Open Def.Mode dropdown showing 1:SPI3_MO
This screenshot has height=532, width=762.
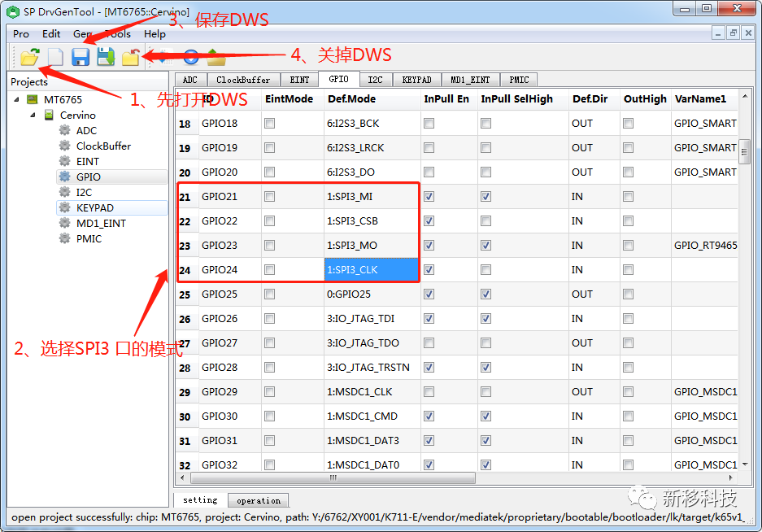[x=372, y=245]
